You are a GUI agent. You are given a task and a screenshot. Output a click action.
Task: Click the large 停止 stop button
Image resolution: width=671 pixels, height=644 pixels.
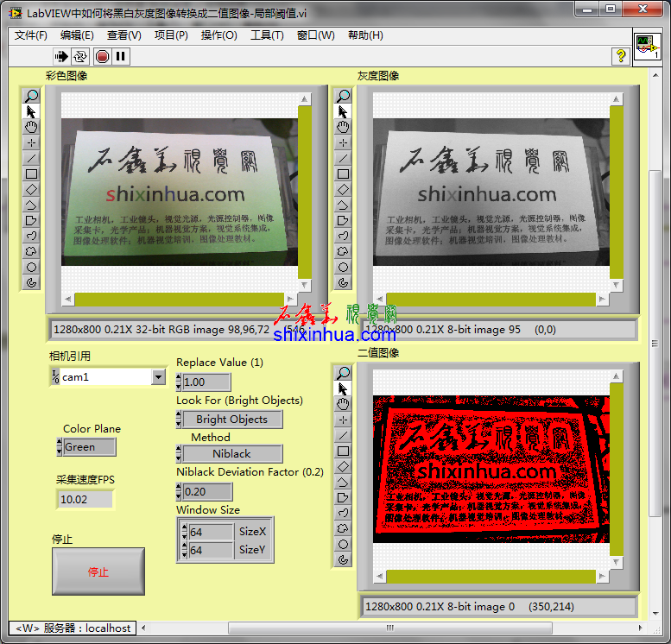pos(98,571)
